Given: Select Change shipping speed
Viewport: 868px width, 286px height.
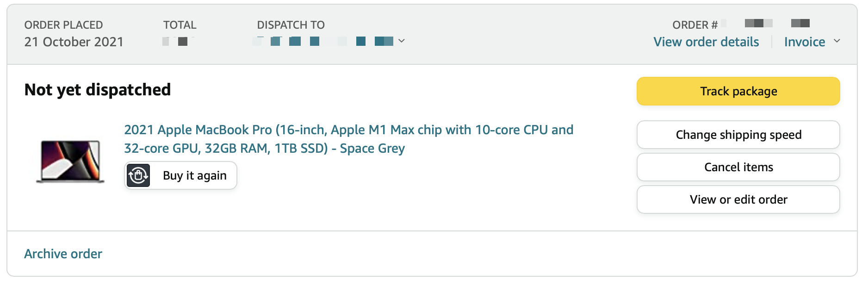Looking at the screenshot, I should click(x=738, y=135).
